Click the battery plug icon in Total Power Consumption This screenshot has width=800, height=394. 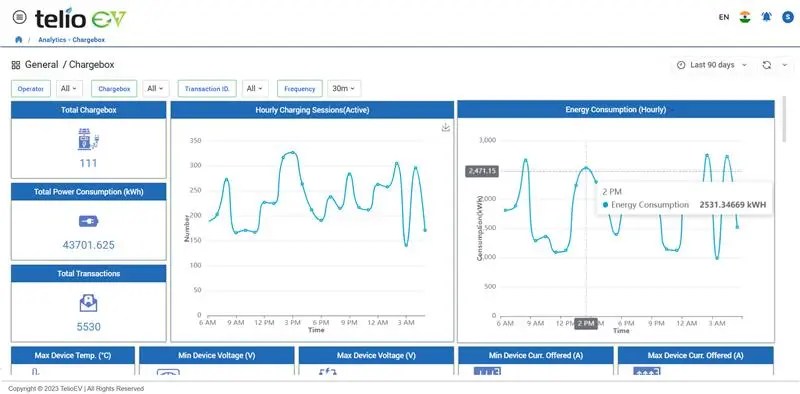(x=88, y=221)
